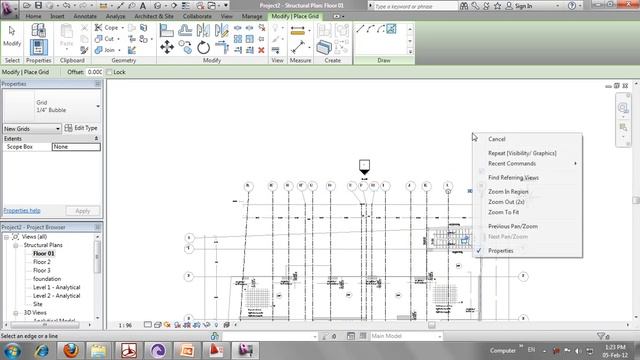The height and width of the screenshot is (360, 640).
Task: Select the Offset tool
Action: tap(185, 31)
